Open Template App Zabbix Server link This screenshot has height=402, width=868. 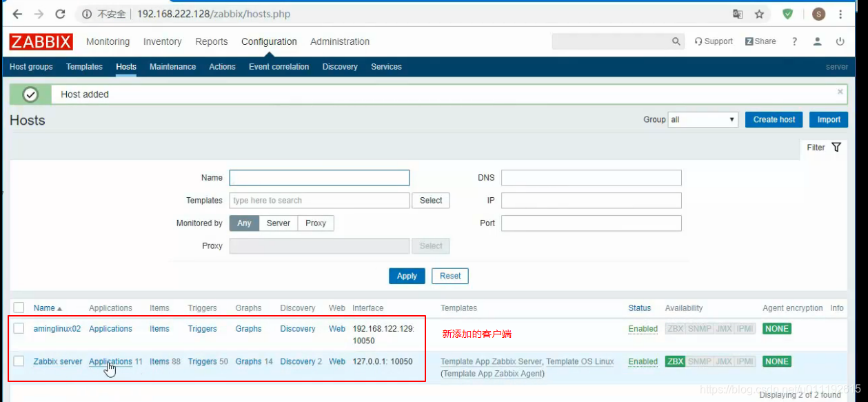[x=492, y=361]
